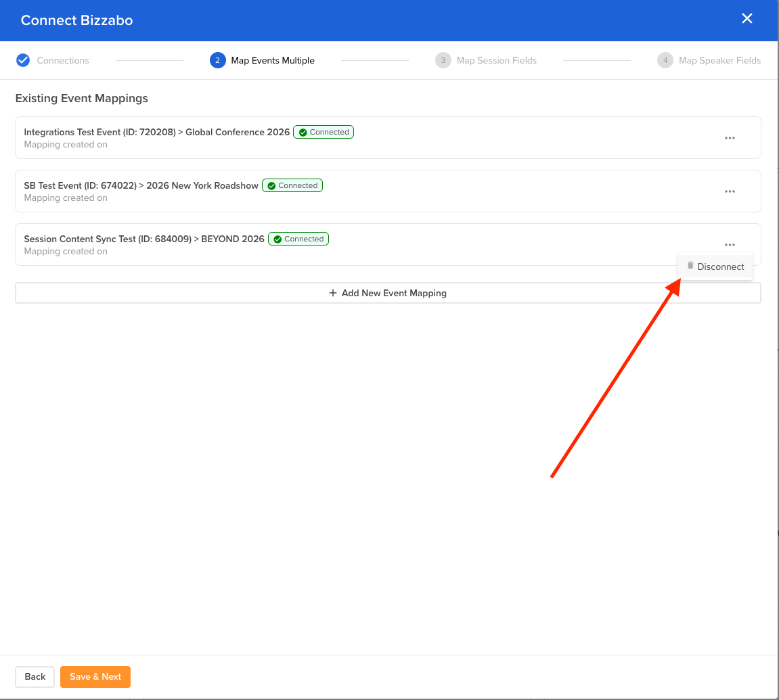The width and height of the screenshot is (779, 700).
Task: Click the step 3 circle icon
Action: (x=443, y=60)
